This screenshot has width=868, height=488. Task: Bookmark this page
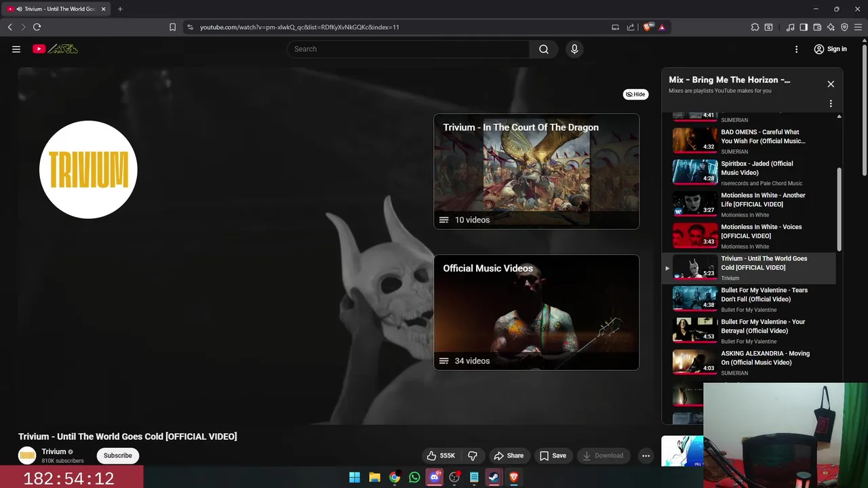pyautogui.click(x=172, y=27)
